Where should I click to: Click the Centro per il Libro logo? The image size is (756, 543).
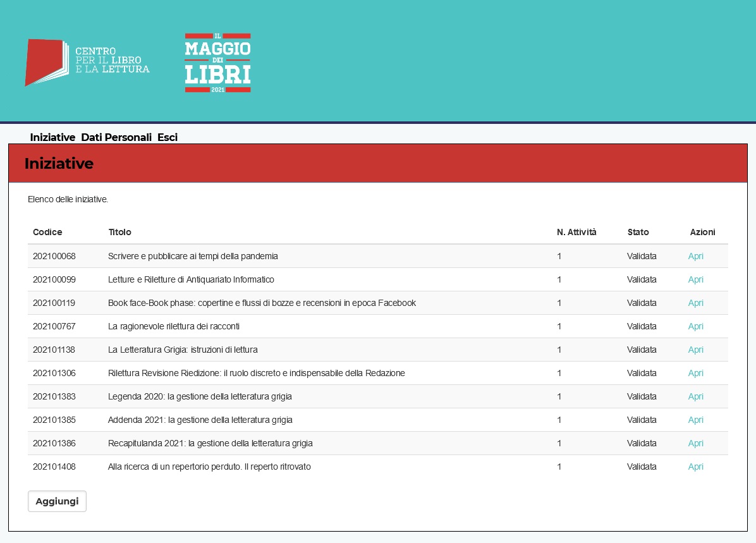click(x=87, y=62)
